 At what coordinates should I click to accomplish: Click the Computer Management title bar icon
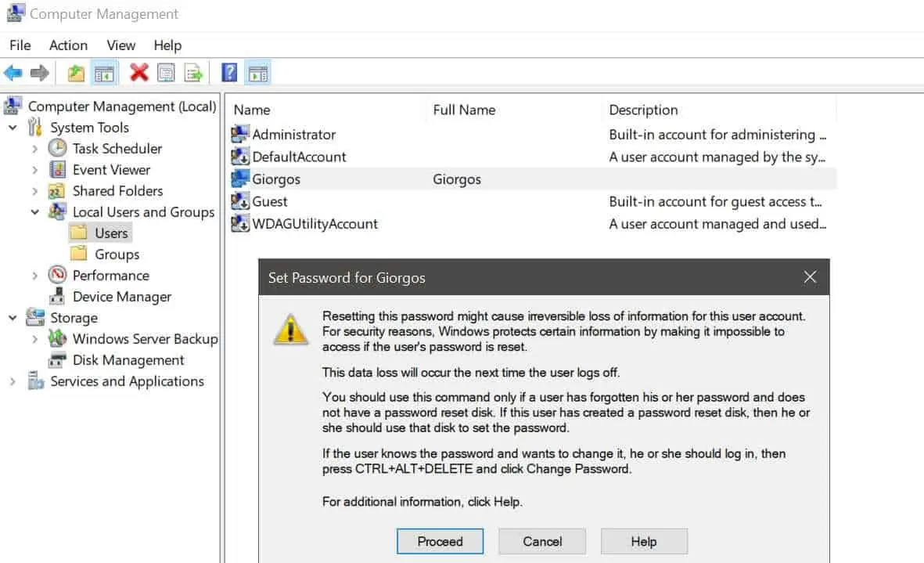[x=16, y=13]
